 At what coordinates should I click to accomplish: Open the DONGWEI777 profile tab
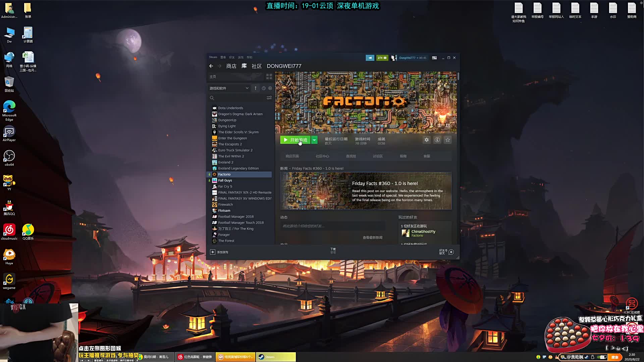click(x=284, y=66)
